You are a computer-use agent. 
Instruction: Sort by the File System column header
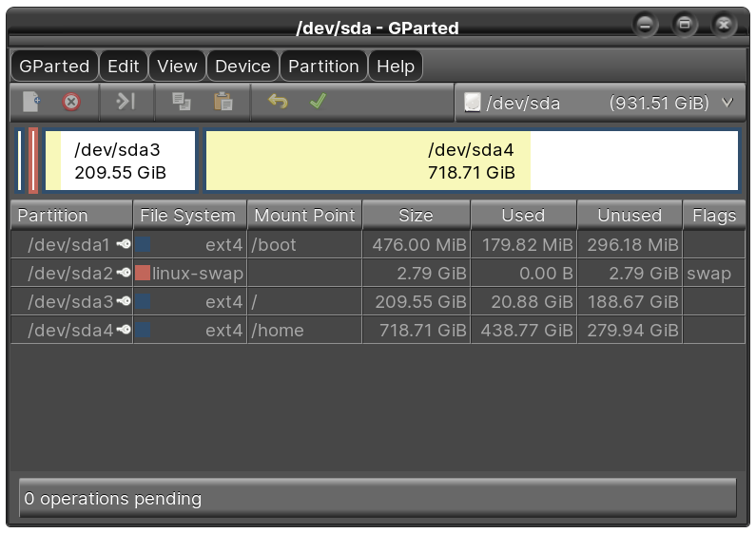point(188,216)
